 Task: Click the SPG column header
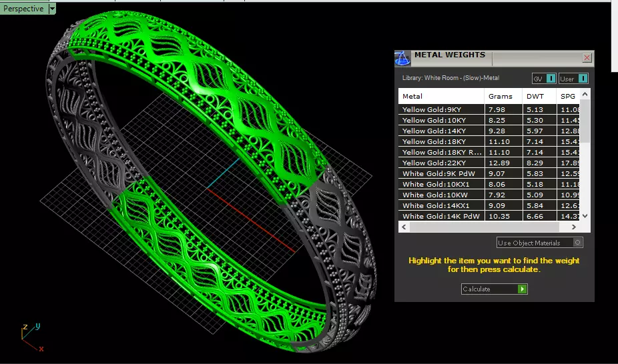[568, 96]
